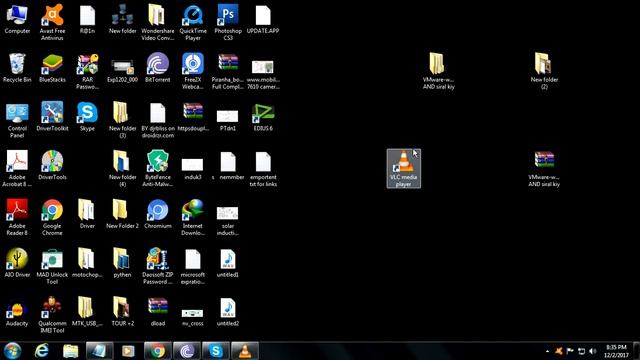
Task: Select the VMware-w... AND siral kiy RAR archive
Action: [x=544, y=169]
